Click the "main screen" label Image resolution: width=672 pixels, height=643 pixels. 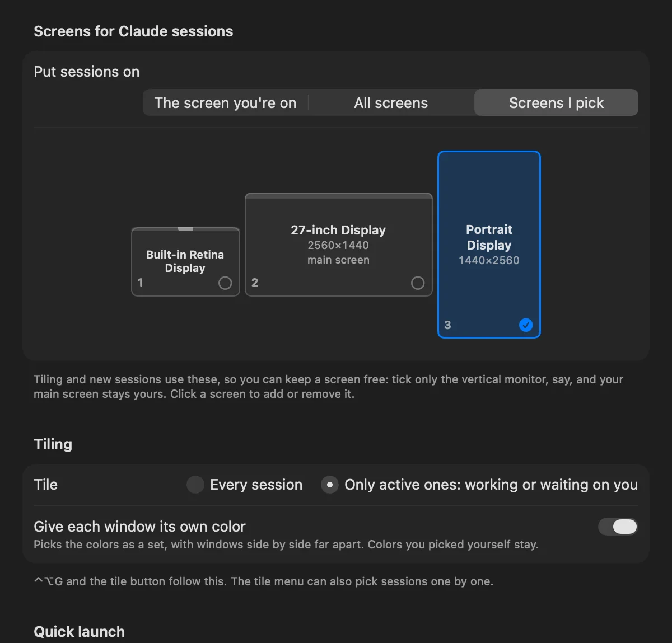338,260
